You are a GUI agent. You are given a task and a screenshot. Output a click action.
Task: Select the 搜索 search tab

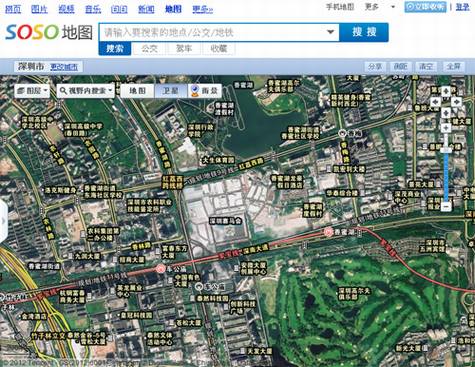[115, 49]
